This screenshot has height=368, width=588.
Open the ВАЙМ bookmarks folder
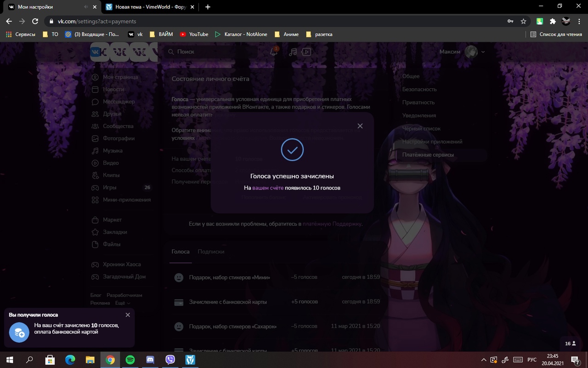click(161, 34)
